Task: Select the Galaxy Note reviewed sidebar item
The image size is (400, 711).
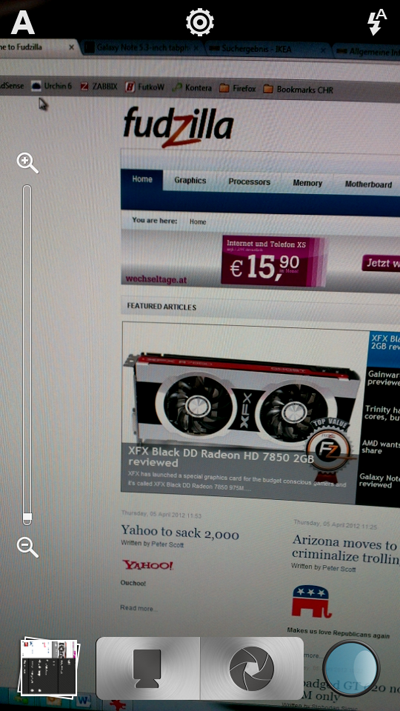Action: coord(379,481)
